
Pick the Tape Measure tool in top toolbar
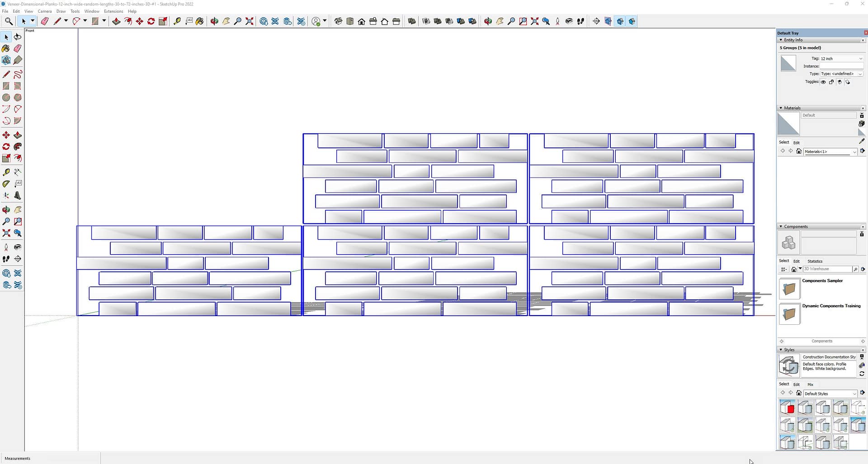177,21
